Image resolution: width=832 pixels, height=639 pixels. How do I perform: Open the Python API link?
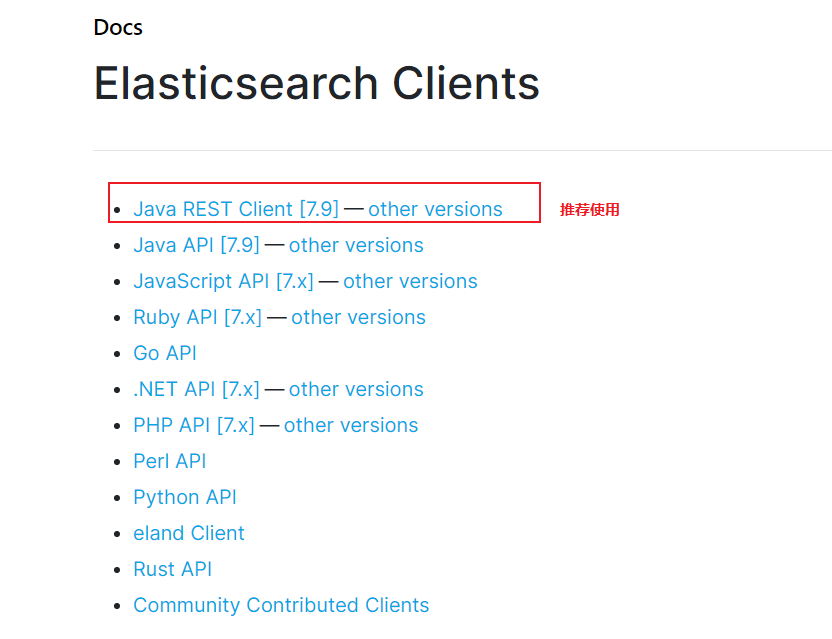[185, 498]
